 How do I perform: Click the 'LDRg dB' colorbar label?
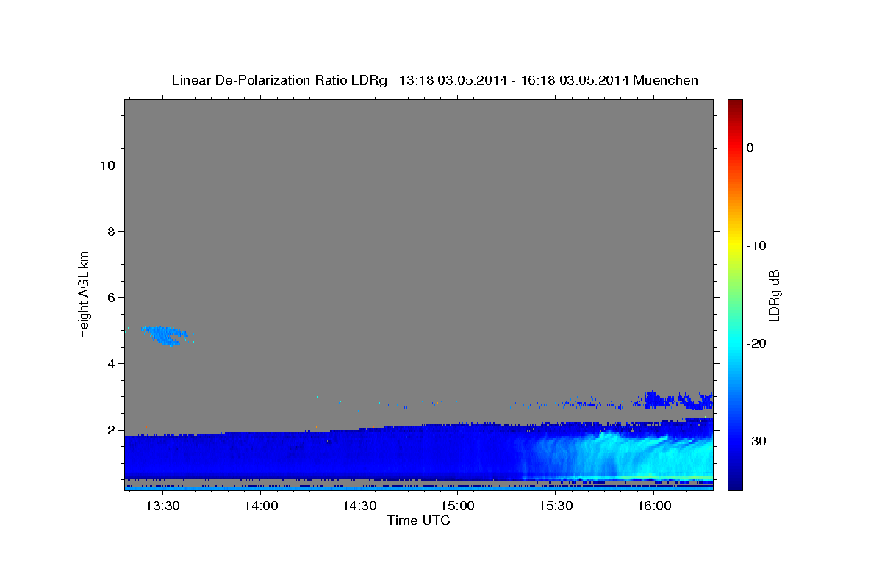click(x=774, y=295)
